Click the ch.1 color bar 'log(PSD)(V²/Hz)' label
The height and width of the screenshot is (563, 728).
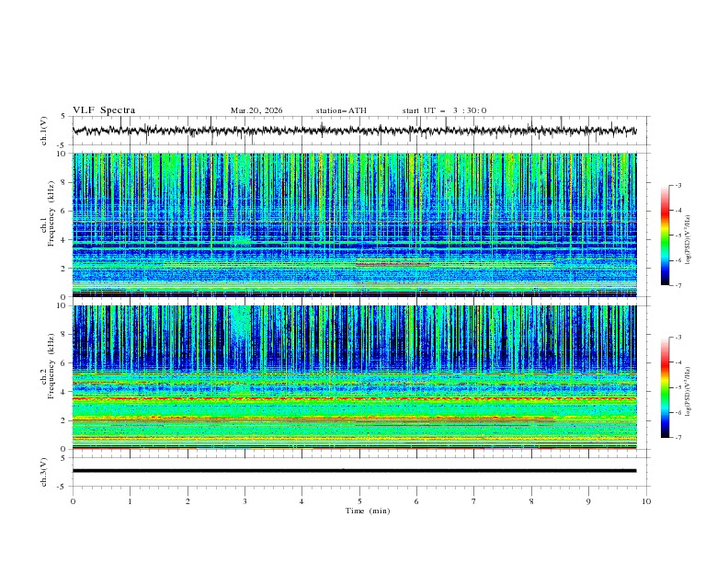[x=688, y=240]
